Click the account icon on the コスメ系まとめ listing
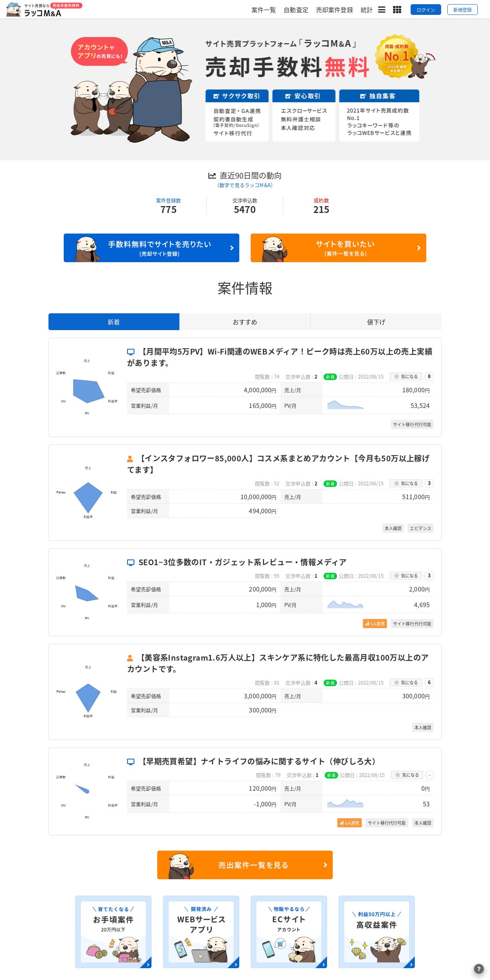 point(130,459)
